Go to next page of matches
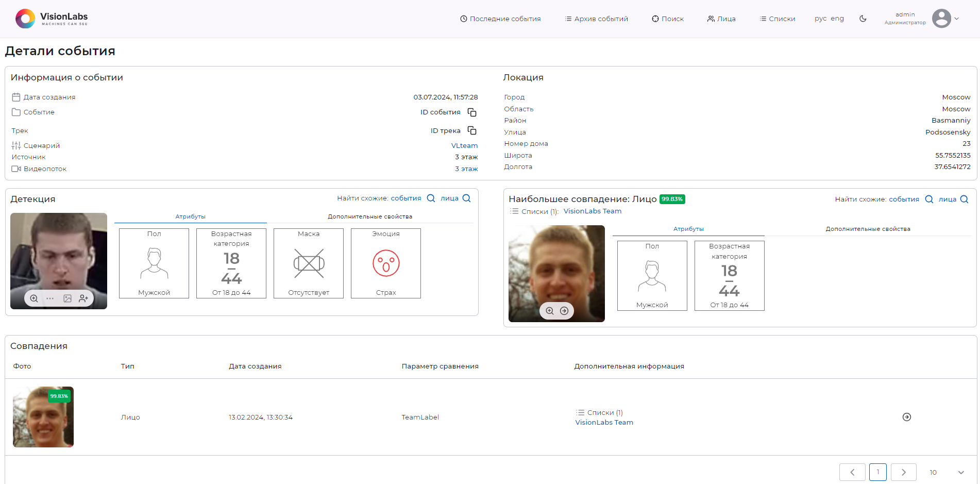 (x=903, y=472)
